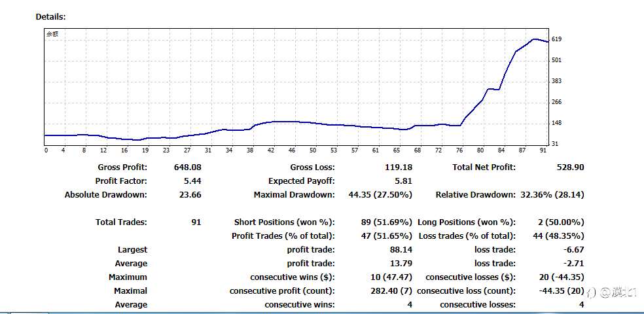
Task: Click the 282.40 (7) value
Action: click(391, 291)
